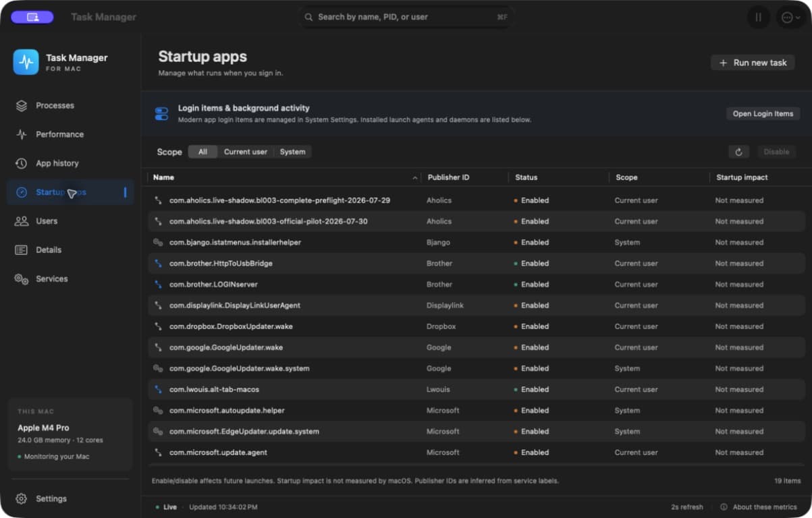The height and width of the screenshot is (518, 812).
Task: Click icon for com.brother.HttpToUsbBridge row
Action: 158,263
